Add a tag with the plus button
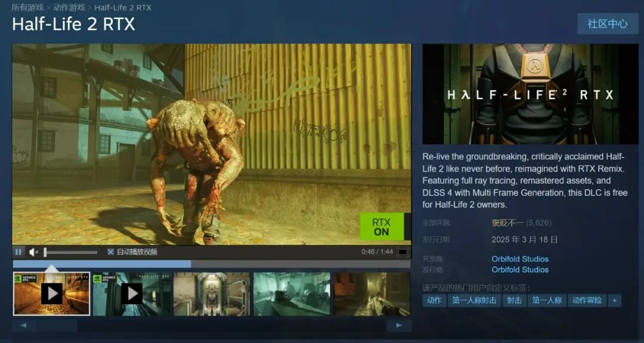This screenshot has height=343, width=644. pos(614,300)
